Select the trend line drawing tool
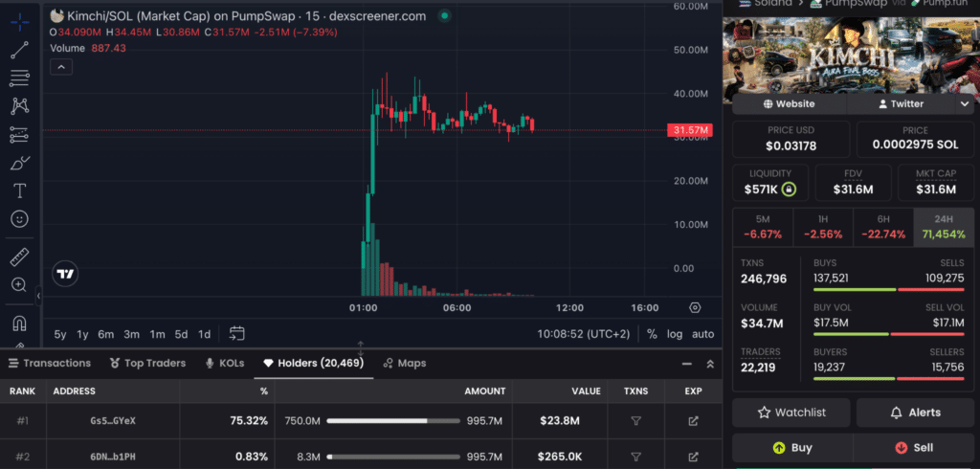980x469 pixels. click(19, 50)
